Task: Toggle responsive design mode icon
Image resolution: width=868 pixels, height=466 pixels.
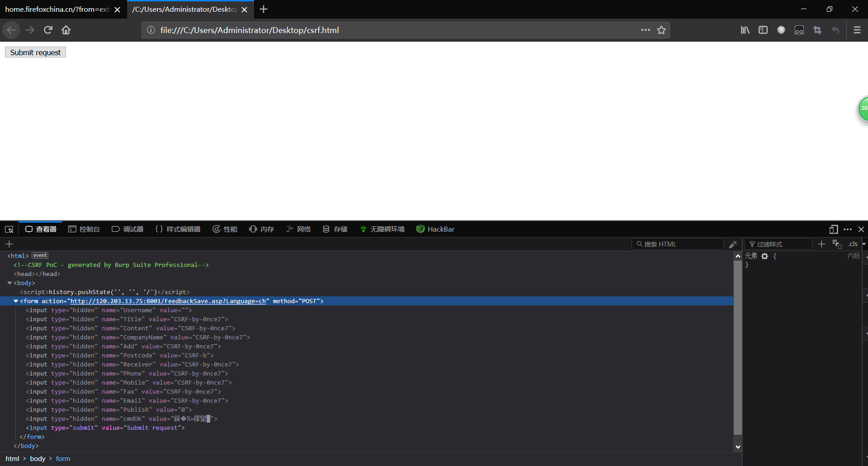Action: pos(834,229)
